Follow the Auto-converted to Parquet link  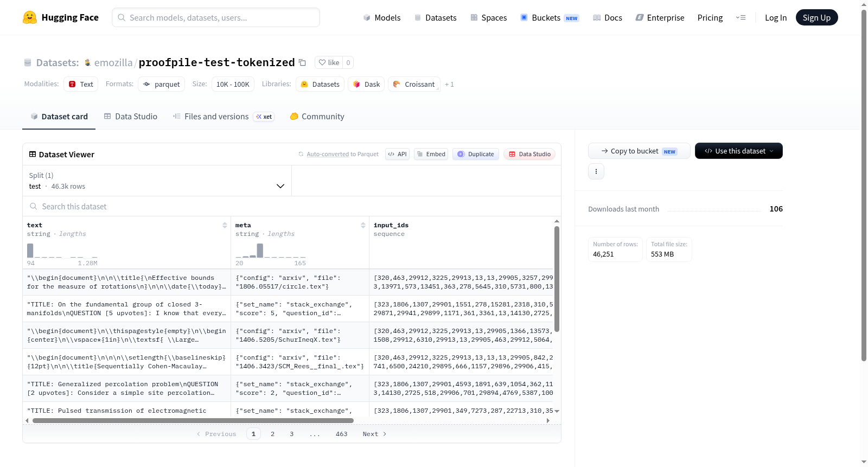click(x=343, y=154)
